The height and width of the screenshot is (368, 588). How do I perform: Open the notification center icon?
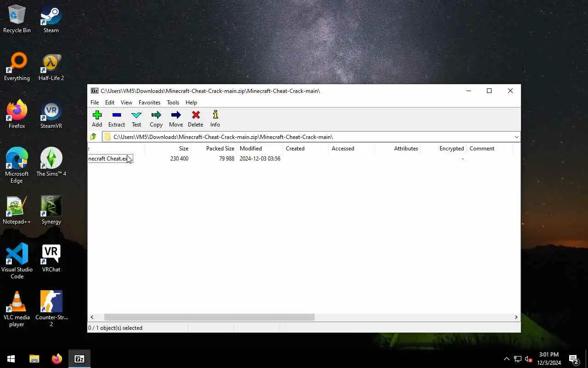tap(574, 359)
